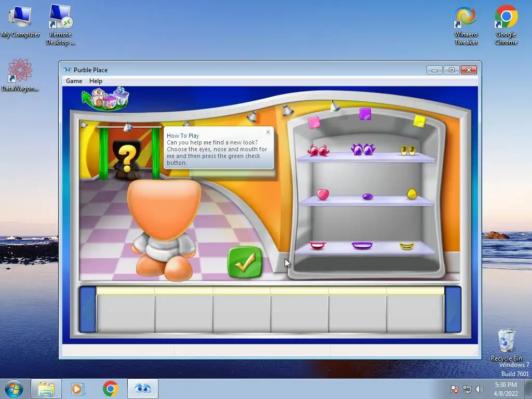Viewport: 532px width, 399px height.
Task: Click the purple cube above the shelf
Action: (365, 114)
